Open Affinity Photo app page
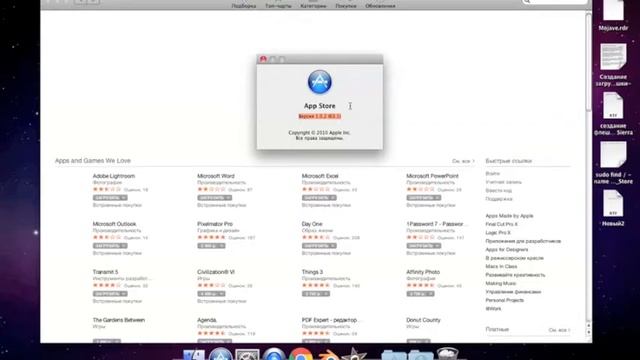640x360 pixels. click(x=423, y=272)
